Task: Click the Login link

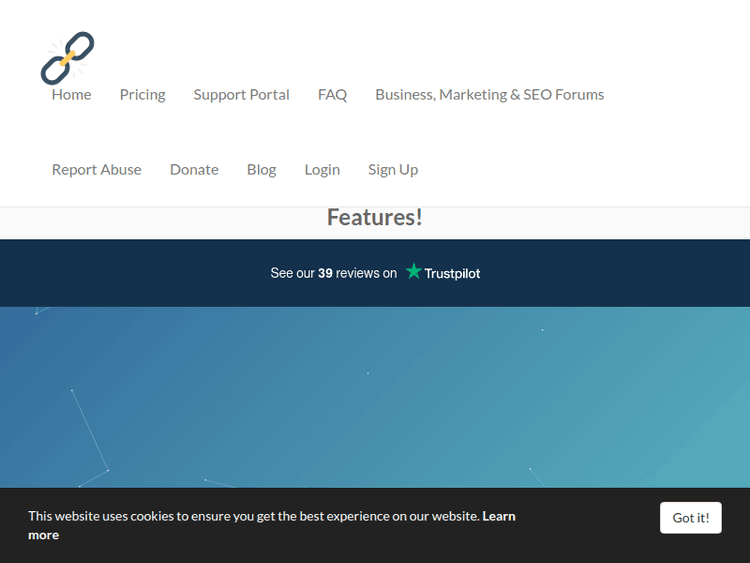Action: click(322, 169)
